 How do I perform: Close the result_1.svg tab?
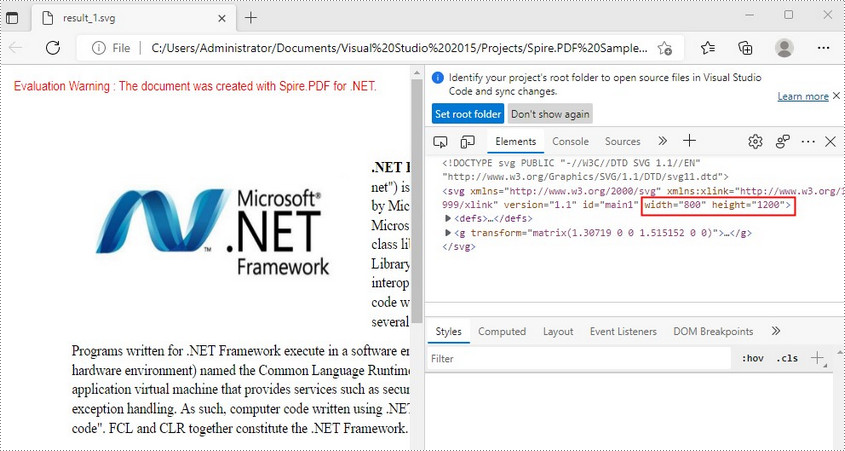pos(222,18)
